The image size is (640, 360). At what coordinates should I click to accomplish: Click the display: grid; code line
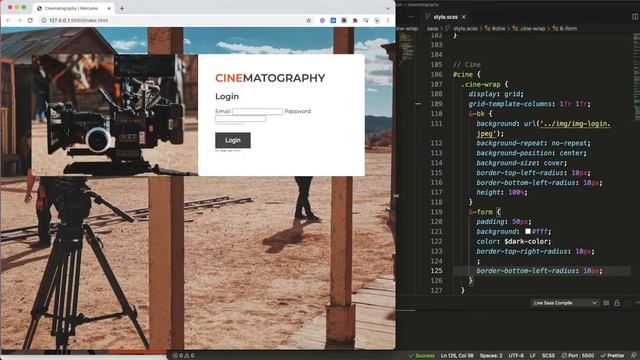(496, 94)
